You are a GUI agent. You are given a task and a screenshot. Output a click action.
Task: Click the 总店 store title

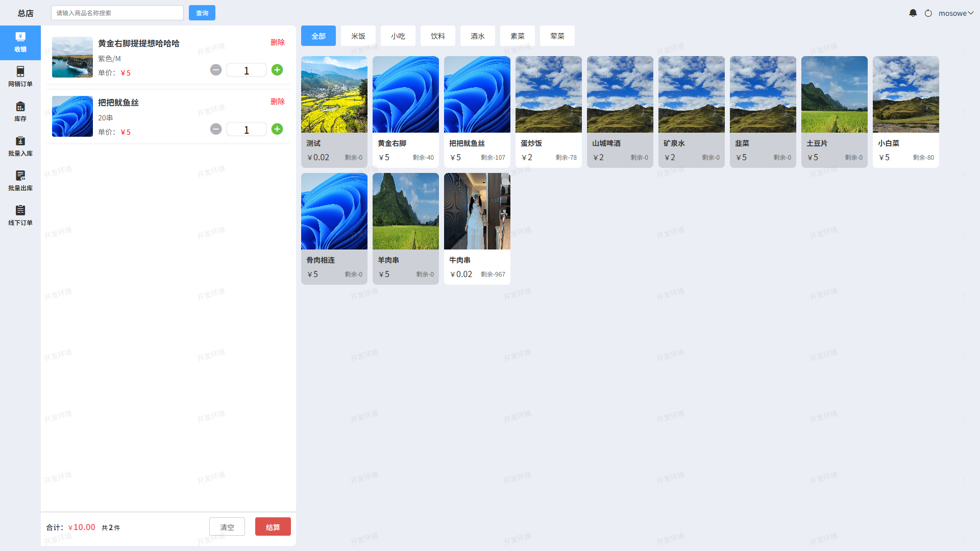[26, 13]
